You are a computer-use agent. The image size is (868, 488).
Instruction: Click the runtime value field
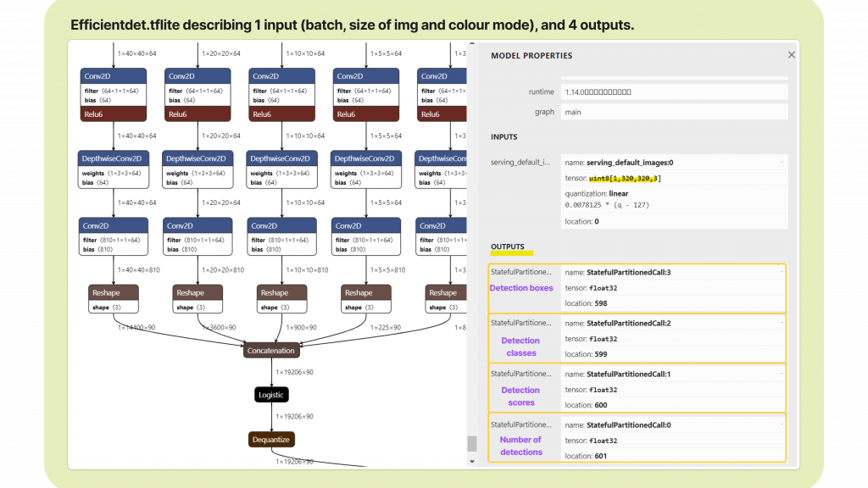[674, 91]
